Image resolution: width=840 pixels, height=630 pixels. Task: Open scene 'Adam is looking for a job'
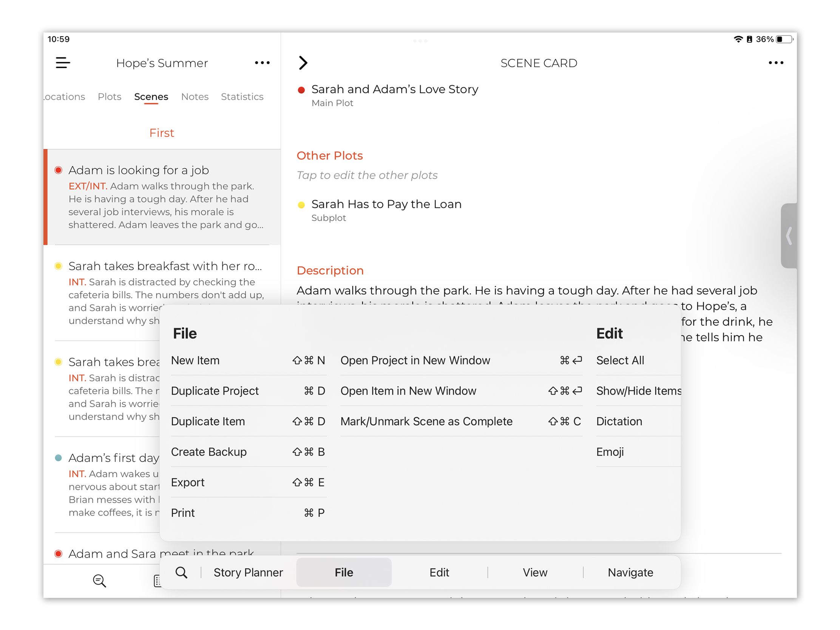pos(162,197)
